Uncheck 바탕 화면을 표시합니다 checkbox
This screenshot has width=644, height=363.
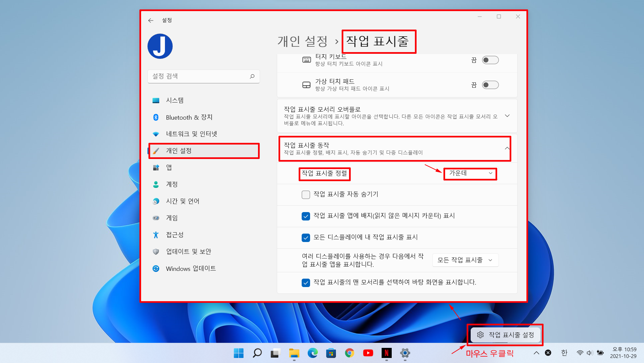click(x=306, y=283)
